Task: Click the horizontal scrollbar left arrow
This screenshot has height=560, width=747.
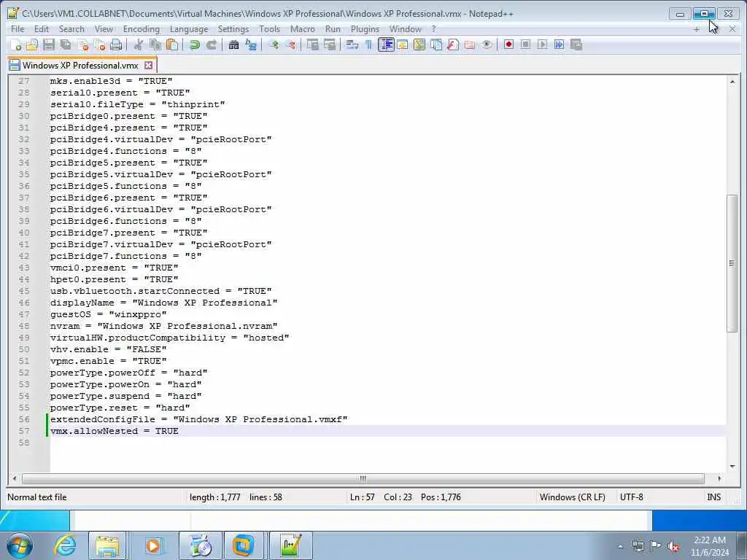Action: coord(15,478)
